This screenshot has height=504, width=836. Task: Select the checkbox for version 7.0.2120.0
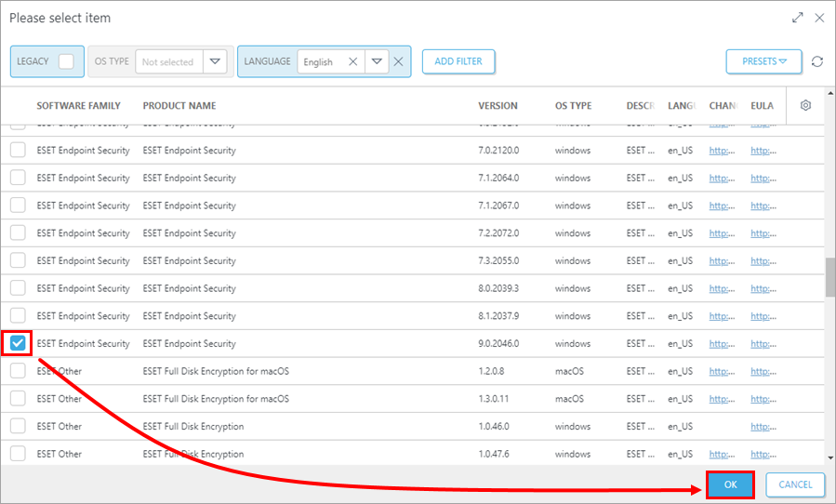click(x=18, y=150)
